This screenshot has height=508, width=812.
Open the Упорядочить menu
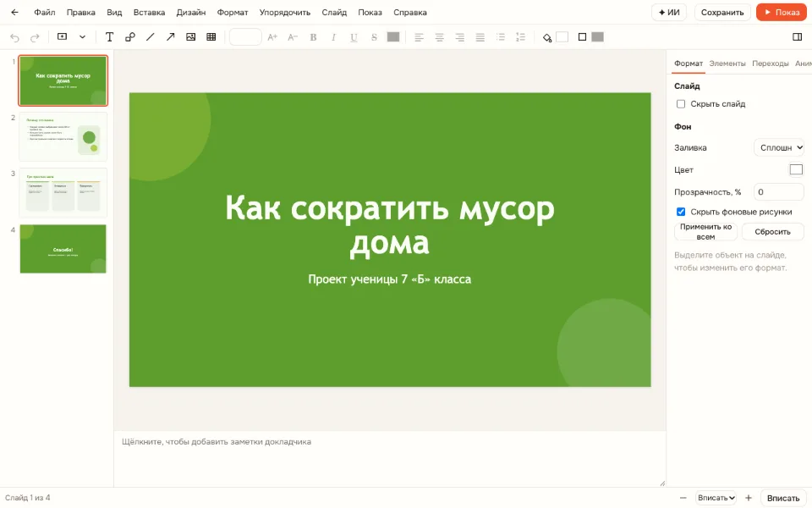click(x=285, y=13)
